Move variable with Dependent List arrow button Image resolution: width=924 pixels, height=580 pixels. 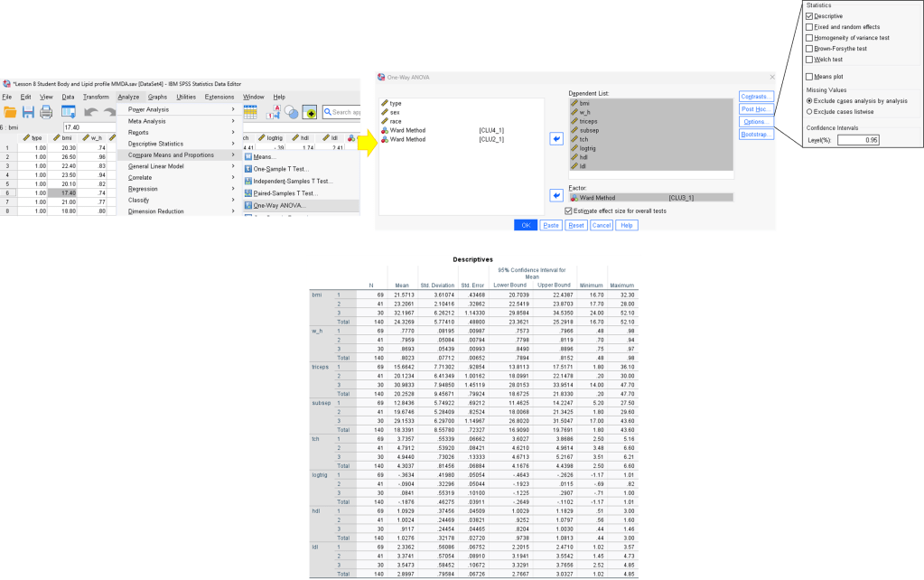tap(556, 138)
